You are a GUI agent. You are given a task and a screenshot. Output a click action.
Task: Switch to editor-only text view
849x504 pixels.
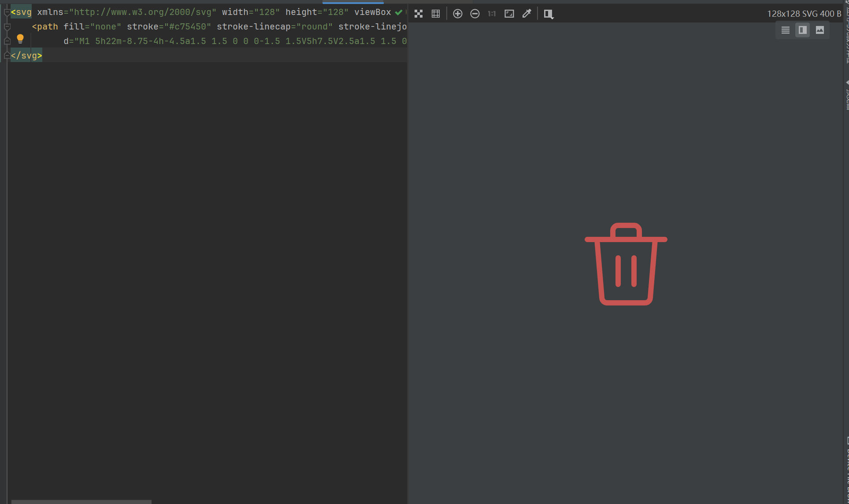click(786, 30)
